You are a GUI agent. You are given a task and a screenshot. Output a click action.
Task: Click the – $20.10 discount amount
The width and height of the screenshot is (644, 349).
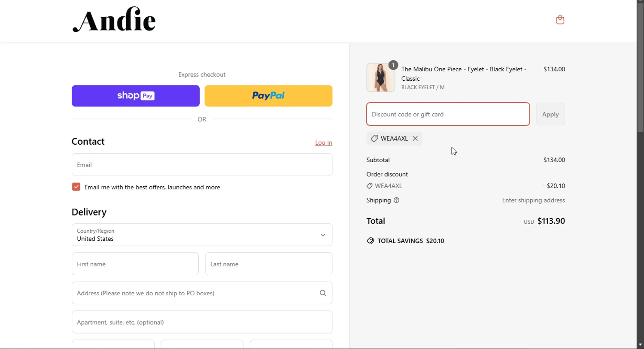click(x=553, y=186)
